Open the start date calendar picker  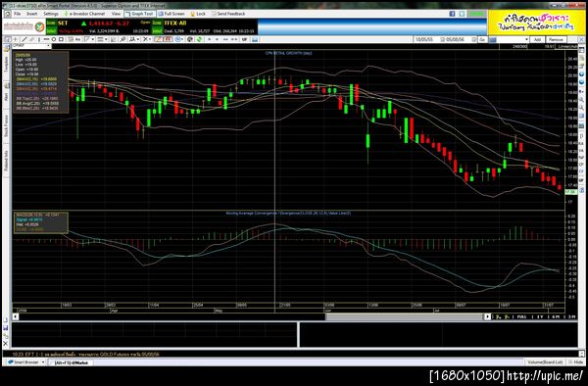[x=442, y=39]
